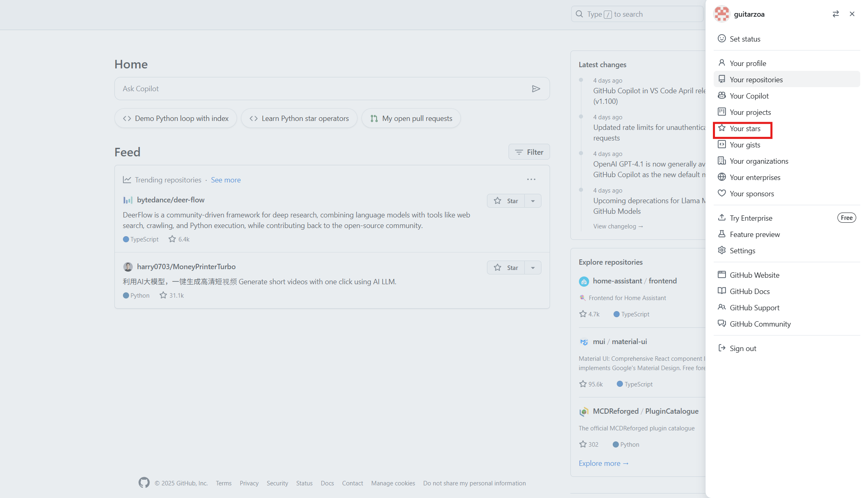Viewport: 868px width, 498px height.
Task: Open the Feed Filter button
Action: pyautogui.click(x=529, y=152)
